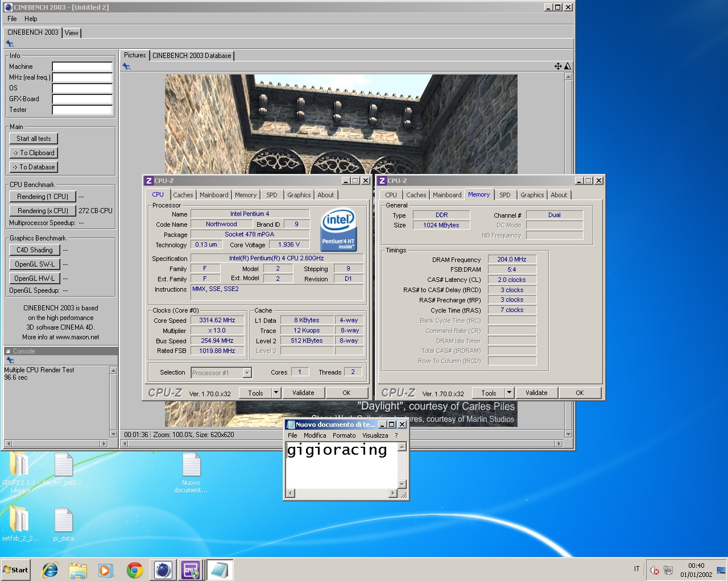Open the Visualizza menu in Notepad

375,435
